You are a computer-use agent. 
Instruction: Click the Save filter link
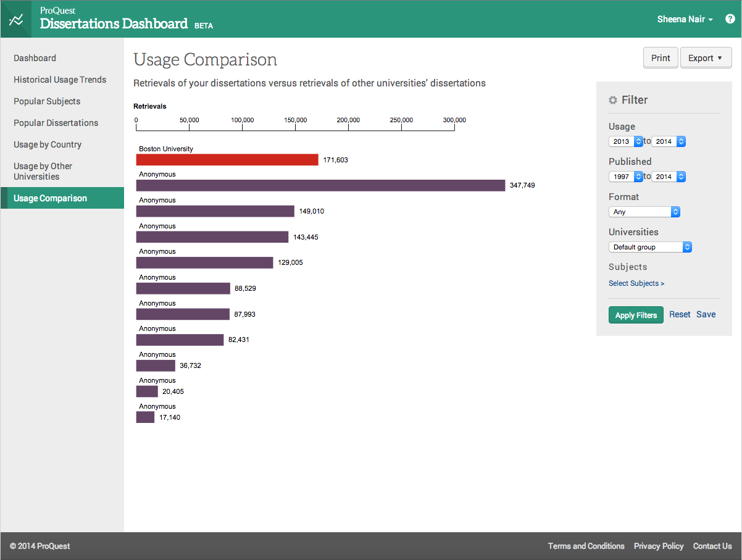706,314
